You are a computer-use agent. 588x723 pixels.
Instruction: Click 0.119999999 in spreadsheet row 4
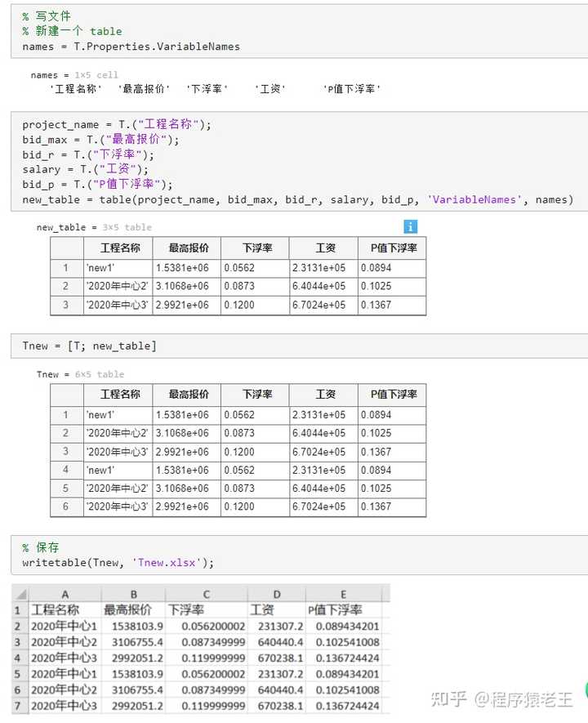(x=207, y=658)
